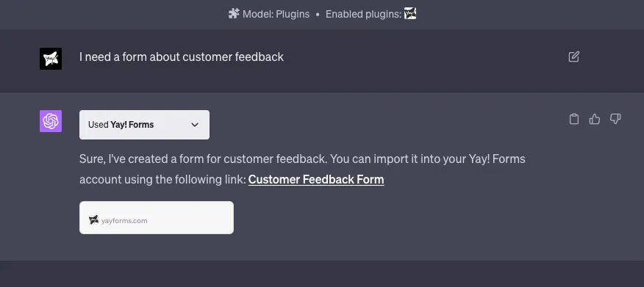
Task: Click the response line starting with Sure
Action: coord(302,159)
